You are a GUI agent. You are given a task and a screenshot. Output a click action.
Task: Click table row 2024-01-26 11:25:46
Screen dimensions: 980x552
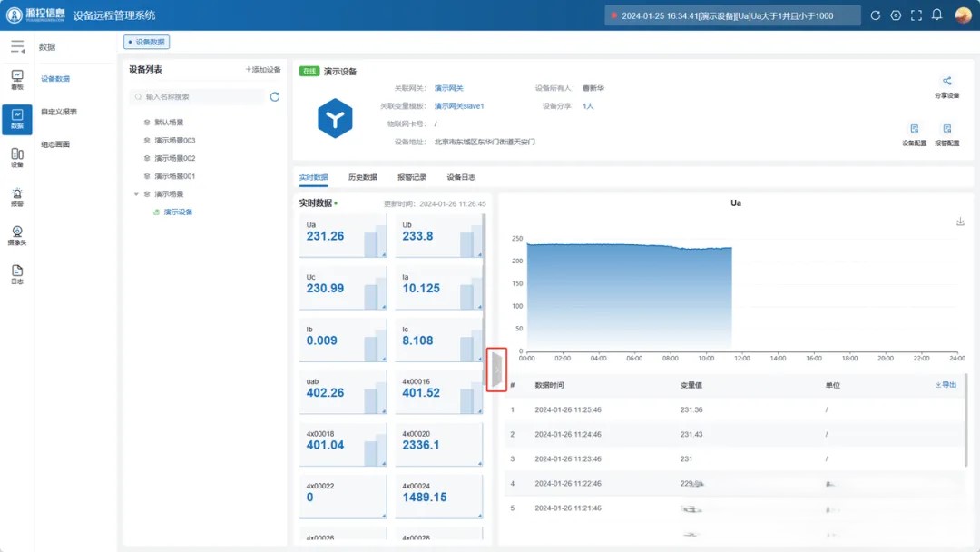734,410
